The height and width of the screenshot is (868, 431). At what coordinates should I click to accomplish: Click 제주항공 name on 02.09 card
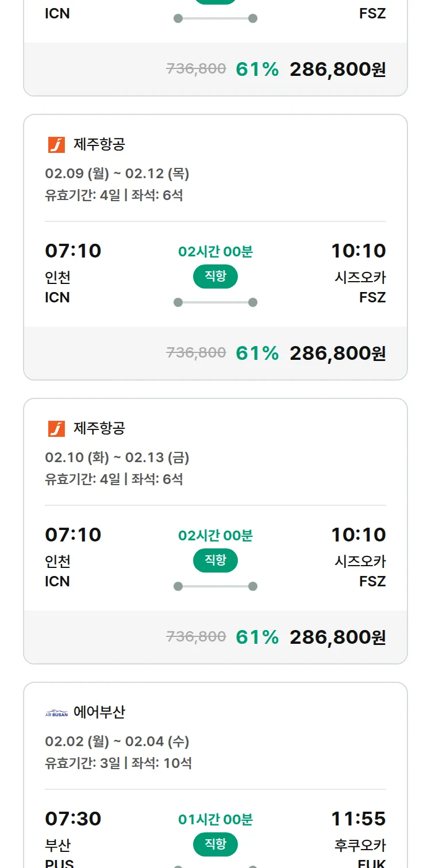pyautogui.click(x=99, y=144)
